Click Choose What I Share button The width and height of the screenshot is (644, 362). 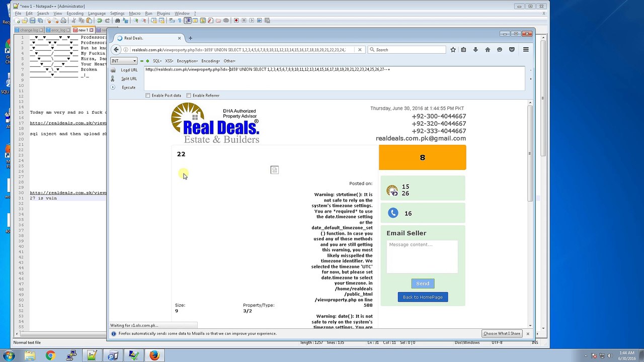(502, 333)
